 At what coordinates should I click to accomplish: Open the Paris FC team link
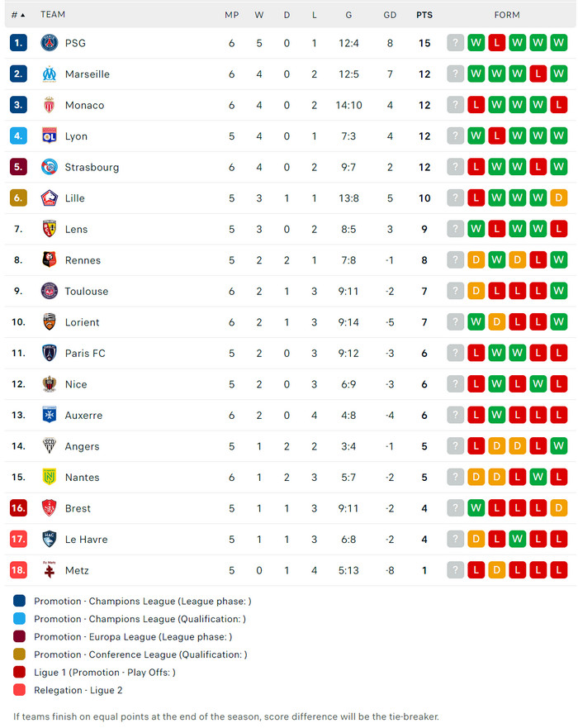(x=85, y=353)
